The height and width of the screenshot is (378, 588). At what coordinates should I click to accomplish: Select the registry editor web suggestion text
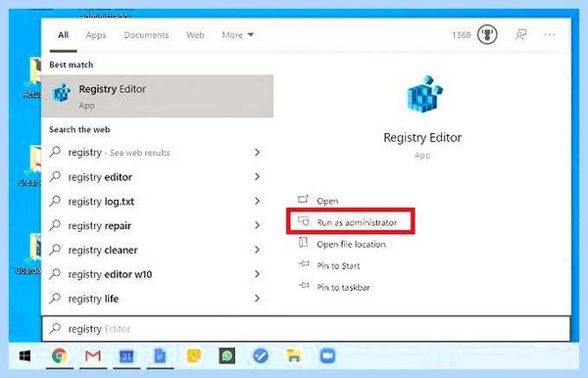[x=100, y=177]
